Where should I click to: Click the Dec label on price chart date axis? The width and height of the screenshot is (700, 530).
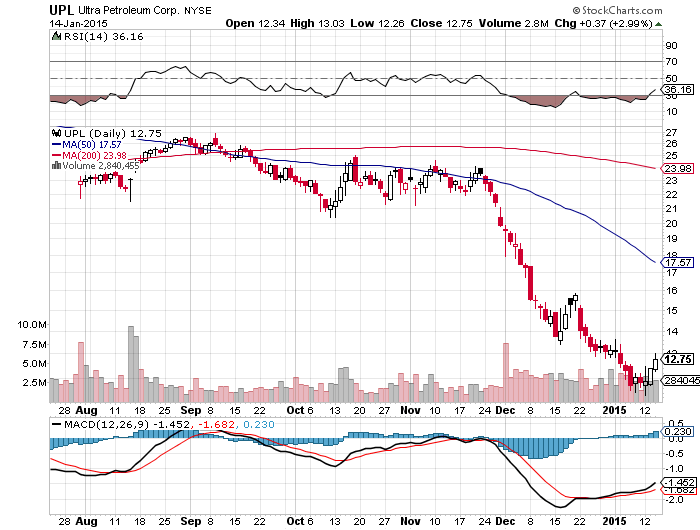pyautogui.click(x=505, y=410)
